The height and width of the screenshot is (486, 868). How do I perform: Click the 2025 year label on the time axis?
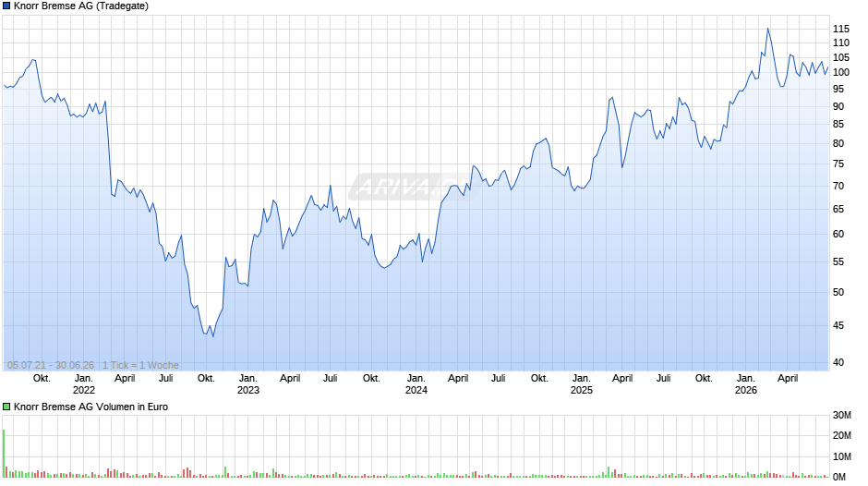click(582, 390)
